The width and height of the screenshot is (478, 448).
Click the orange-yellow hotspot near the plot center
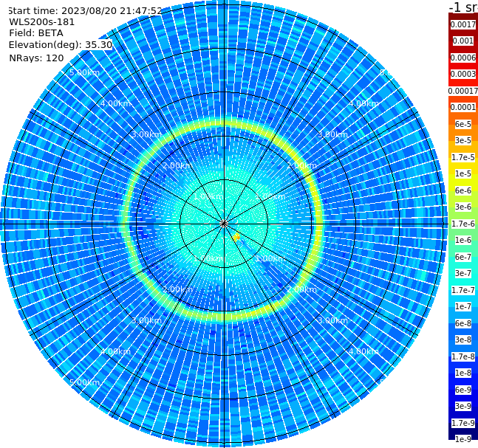(x=236, y=237)
